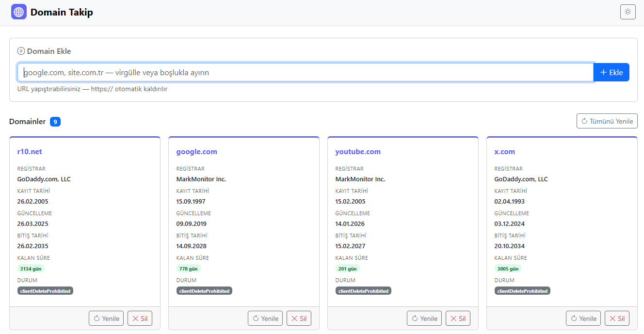Click the registration date 15.02.2005

tap(351, 201)
